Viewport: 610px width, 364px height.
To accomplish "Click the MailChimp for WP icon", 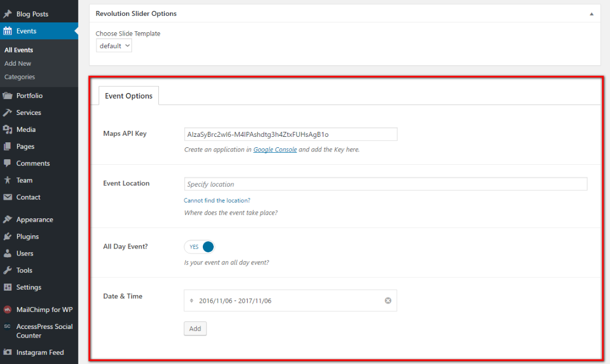I will (x=8, y=310).
